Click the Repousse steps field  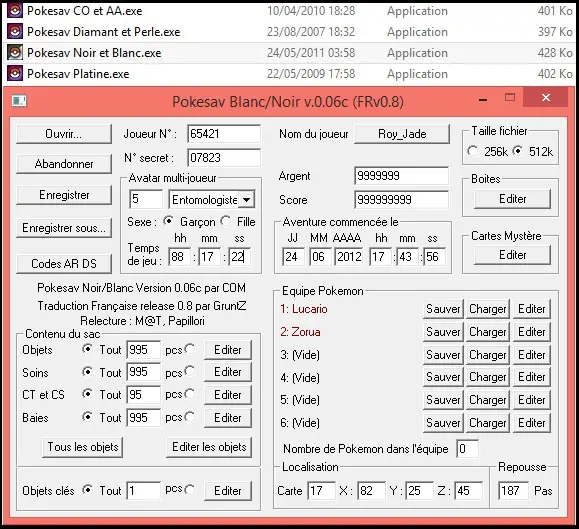tap(513, 491)
